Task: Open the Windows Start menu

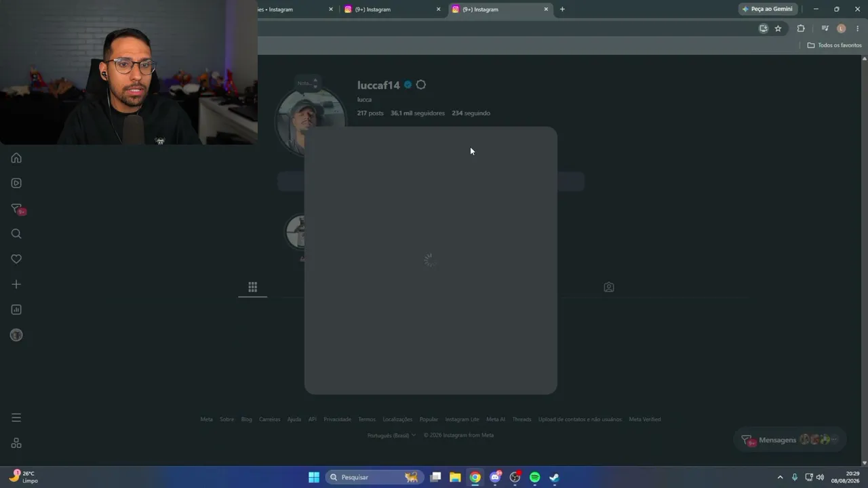Action: click(x=314, y=477)
